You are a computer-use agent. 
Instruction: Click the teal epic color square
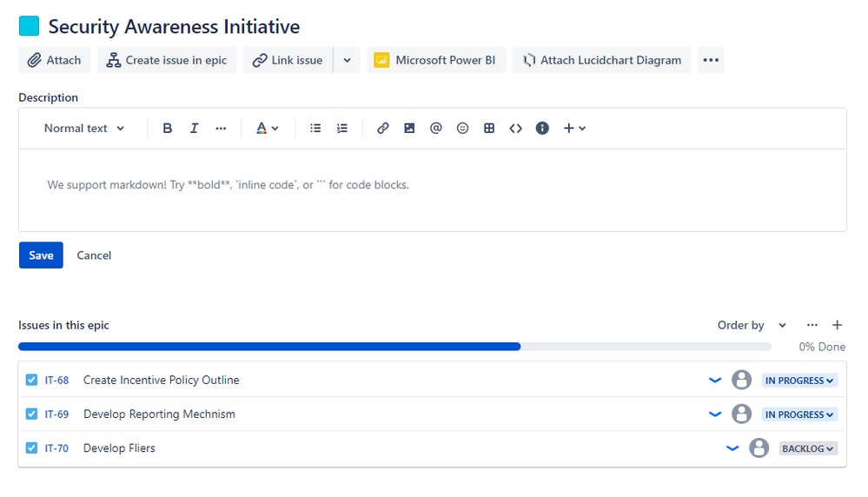[29, 26]
